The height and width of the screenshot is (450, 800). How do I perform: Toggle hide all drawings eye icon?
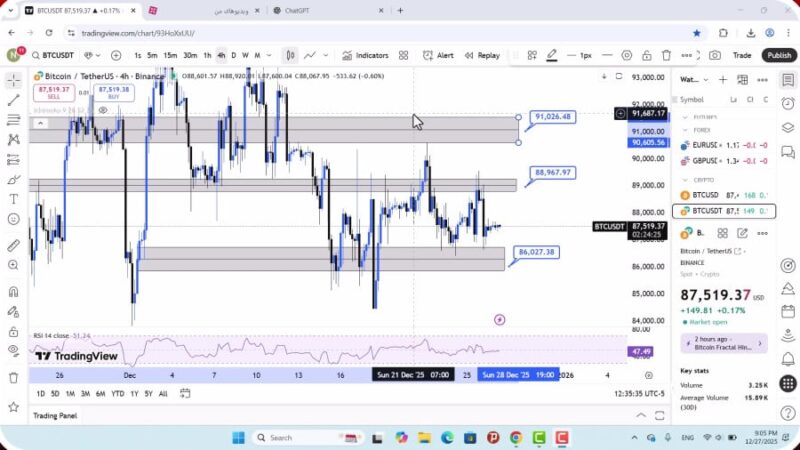13,349
